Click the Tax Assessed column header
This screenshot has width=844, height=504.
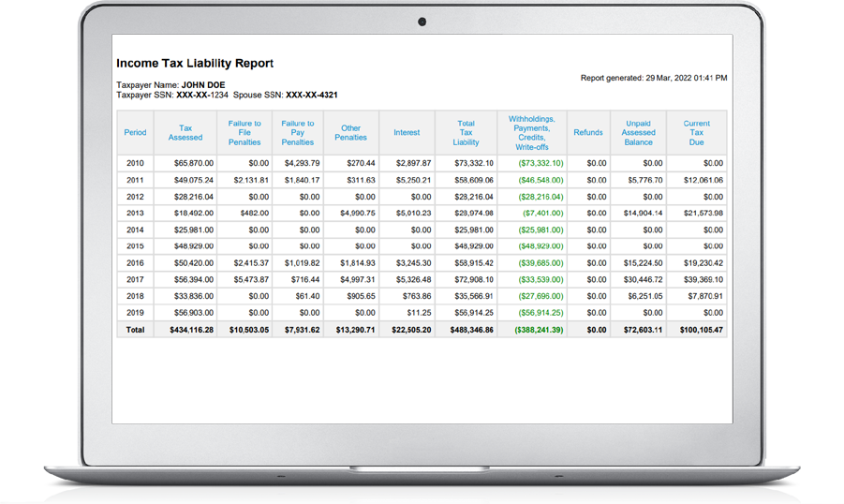pyautogui.click(x=185, y=132)
